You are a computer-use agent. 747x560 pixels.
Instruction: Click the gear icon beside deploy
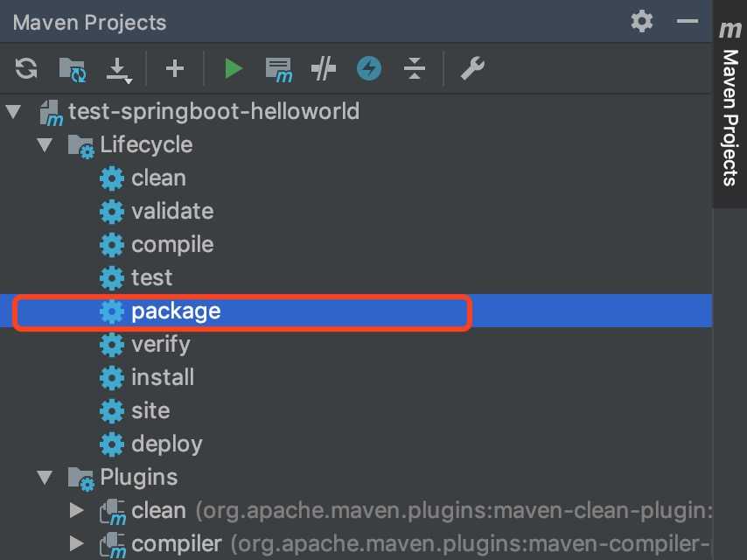[112, 444]
